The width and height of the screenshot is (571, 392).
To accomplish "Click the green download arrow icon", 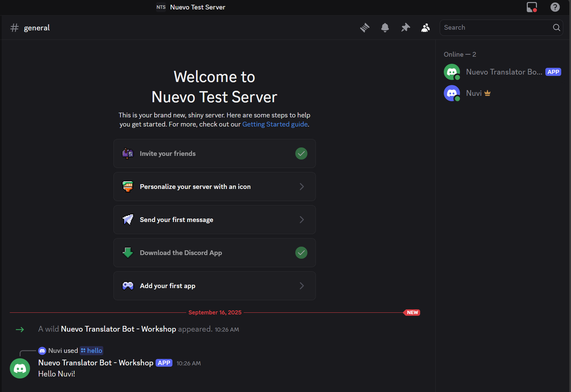I will (x=128, y=253).
